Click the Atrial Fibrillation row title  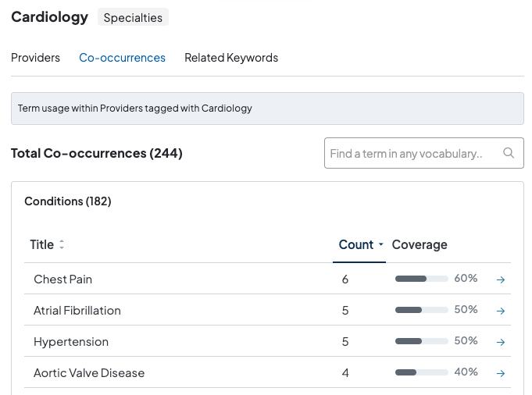(x=77, y=310)
